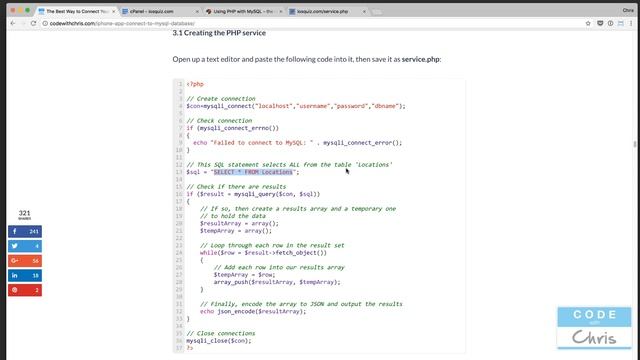Click the circular info extension icon
The image size is (640, 360).
tap(611, 23)
